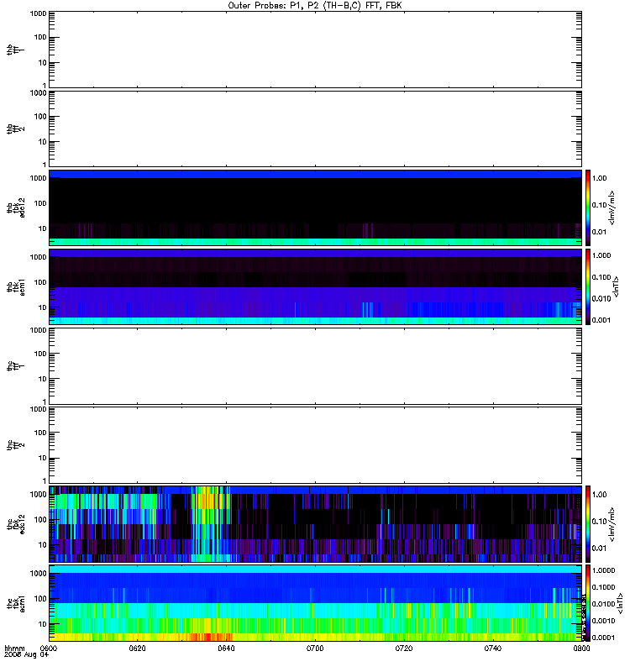Click the 1000 y-tick label of thb fff 1

click(x=38, y=13)
